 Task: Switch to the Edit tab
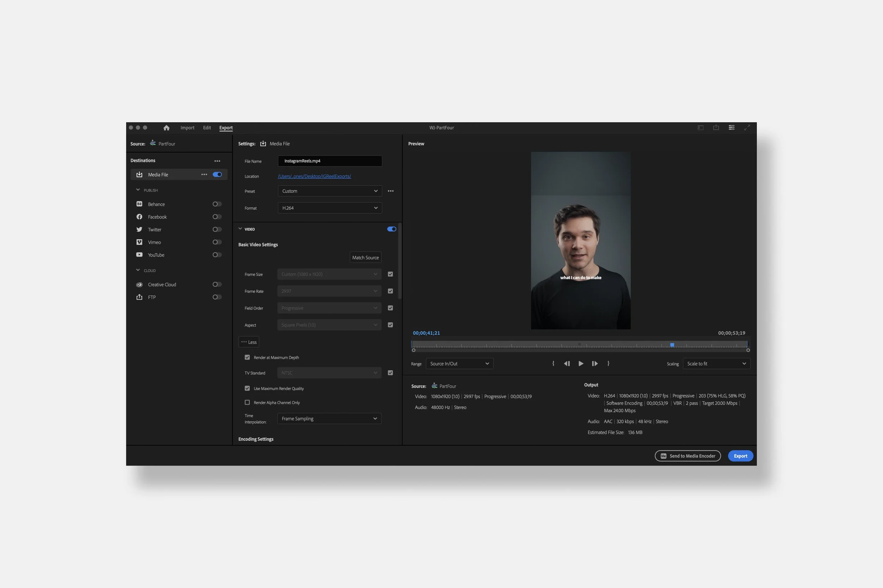coord(207,127)
